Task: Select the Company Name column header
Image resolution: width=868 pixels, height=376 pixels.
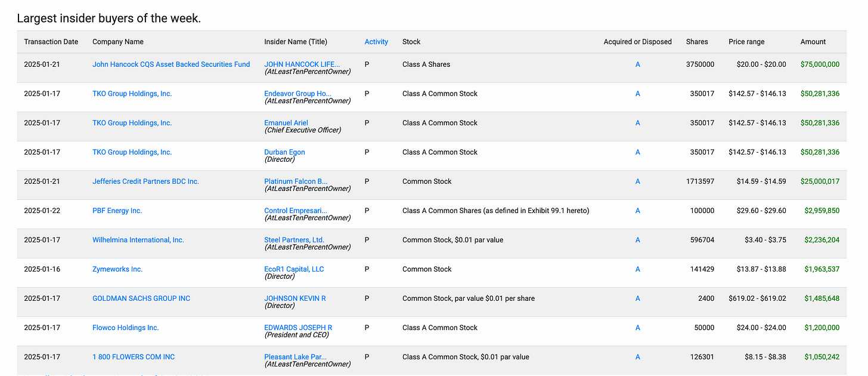Action: coord(118,42)
